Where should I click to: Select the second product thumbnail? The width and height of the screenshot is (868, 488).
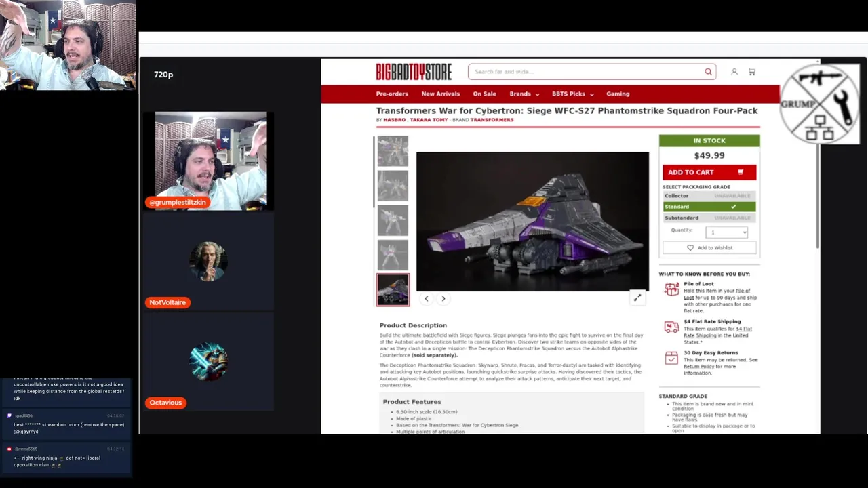[393, 186]
